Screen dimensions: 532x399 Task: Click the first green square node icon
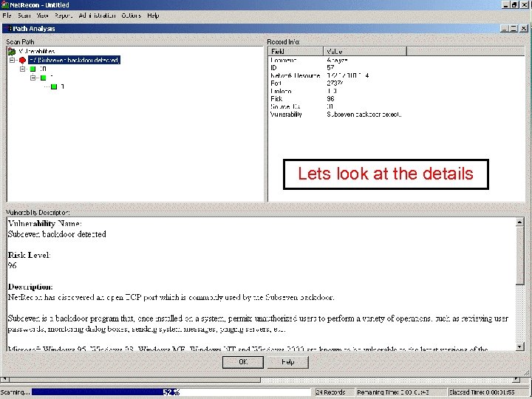33,69
